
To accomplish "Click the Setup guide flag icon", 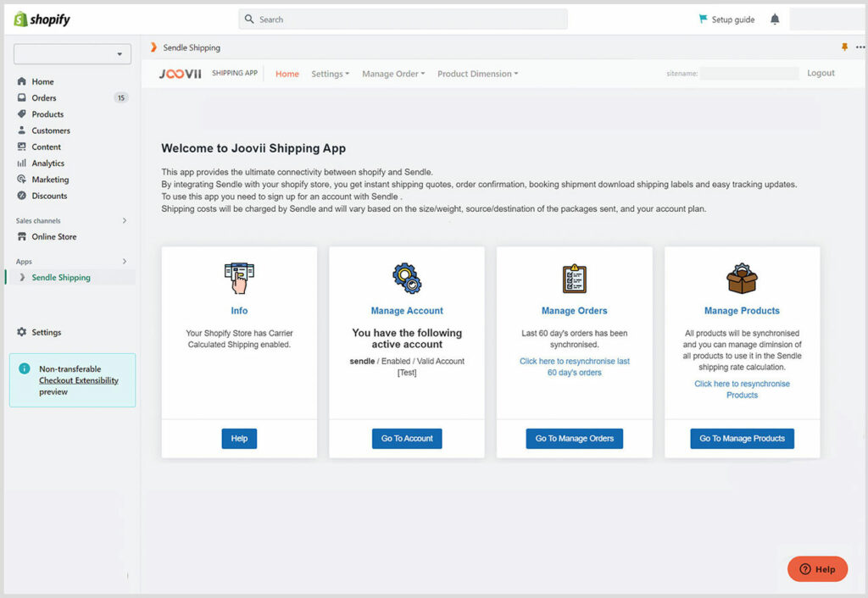I will point(703,19).
